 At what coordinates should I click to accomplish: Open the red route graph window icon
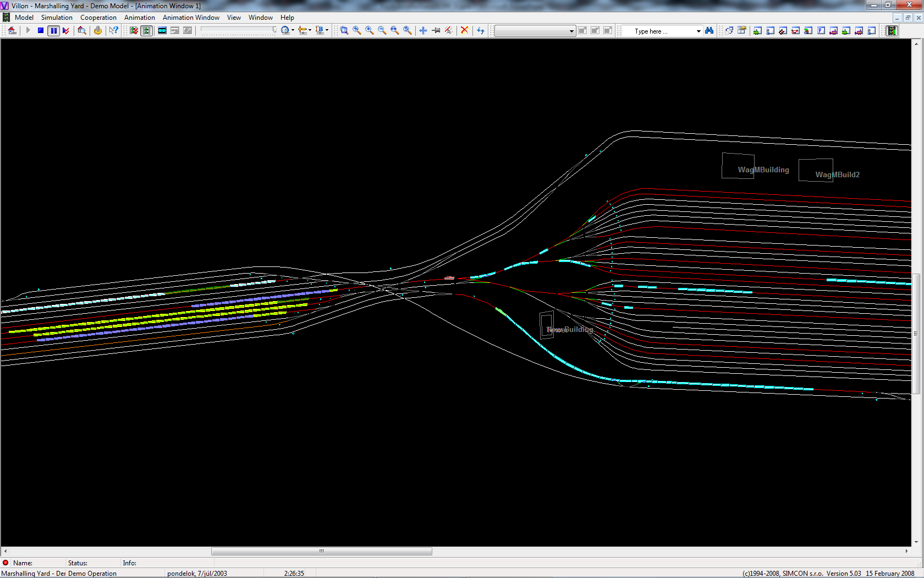tap(795, 31)
